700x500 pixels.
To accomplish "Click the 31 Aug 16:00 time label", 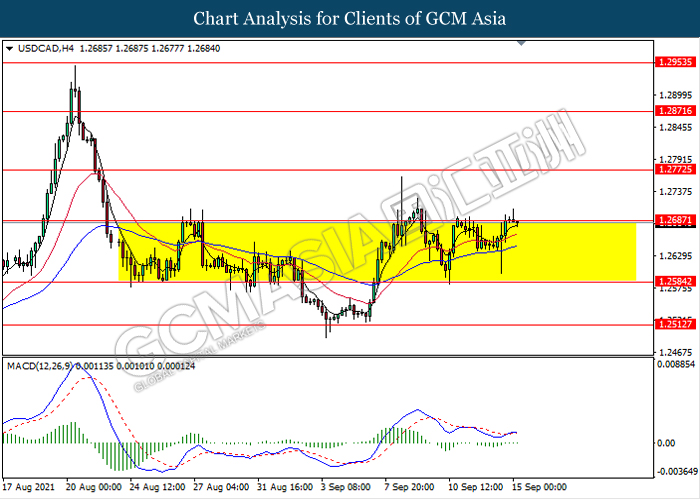I will point(285,487).
